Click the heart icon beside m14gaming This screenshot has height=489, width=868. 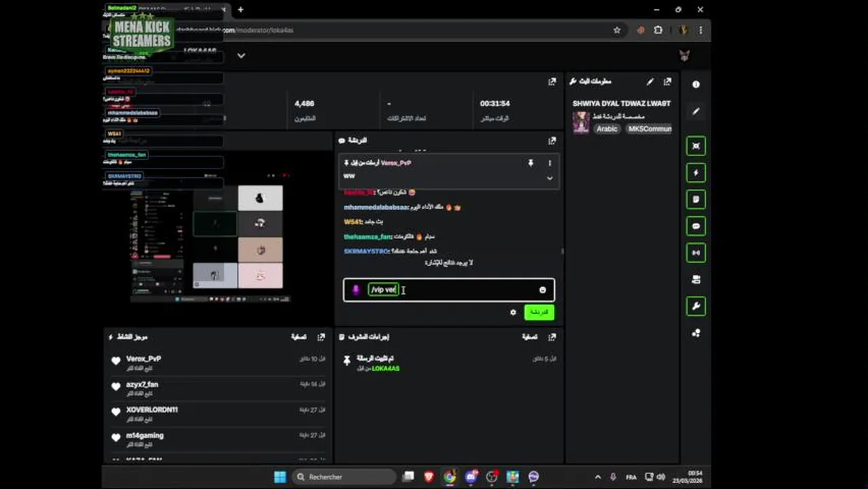pyautogui.click(x=115, y=438)
